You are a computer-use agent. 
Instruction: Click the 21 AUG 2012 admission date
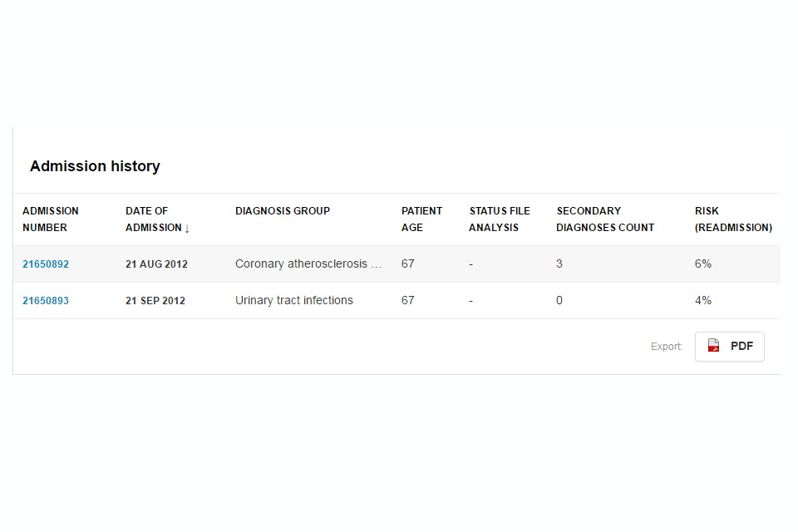[x=156, y=264]
